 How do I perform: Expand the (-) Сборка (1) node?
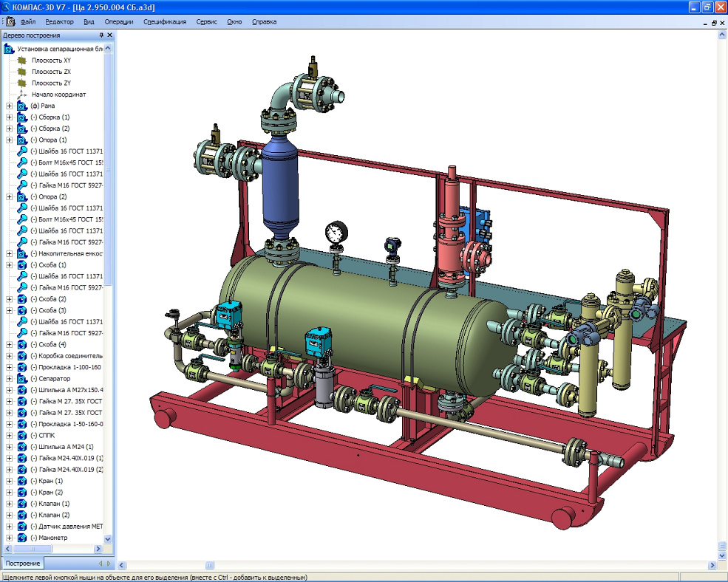click(10, 117)
